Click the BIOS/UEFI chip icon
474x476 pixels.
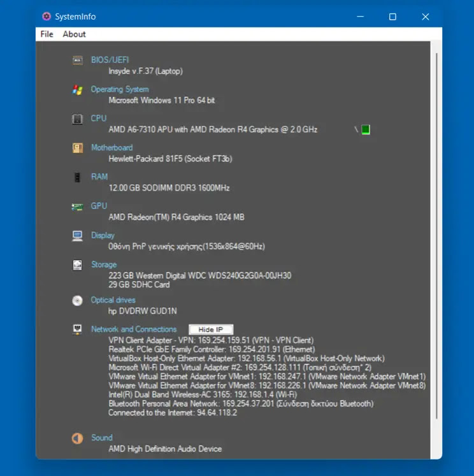(x=77, y=60)
